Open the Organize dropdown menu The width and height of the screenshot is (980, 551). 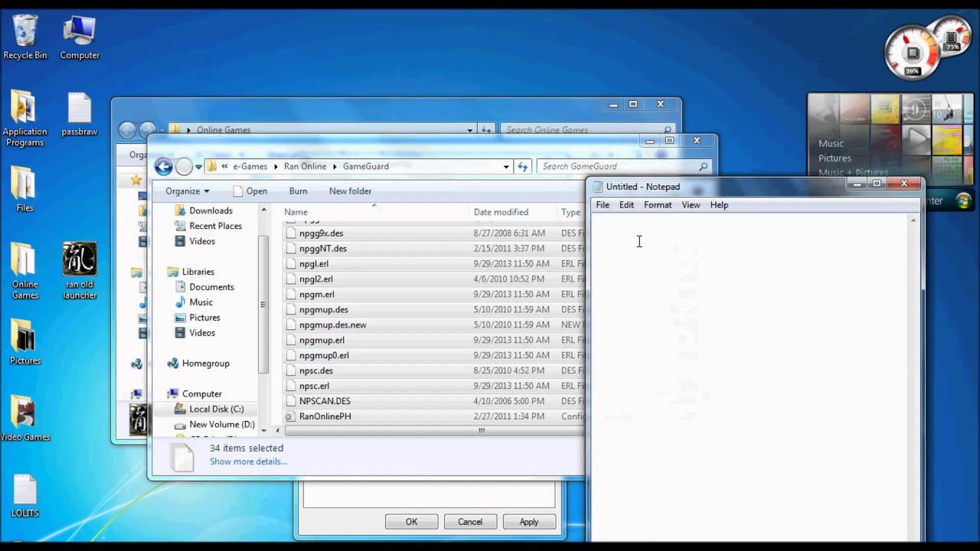coord(188,191)
